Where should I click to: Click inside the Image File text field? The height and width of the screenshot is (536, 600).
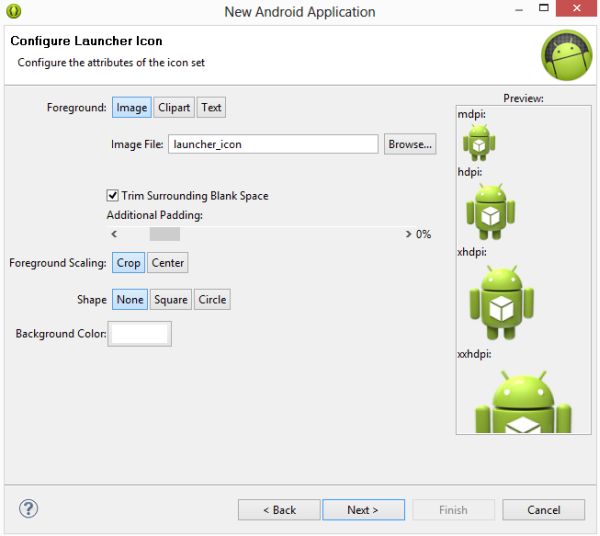click(273, 144)
